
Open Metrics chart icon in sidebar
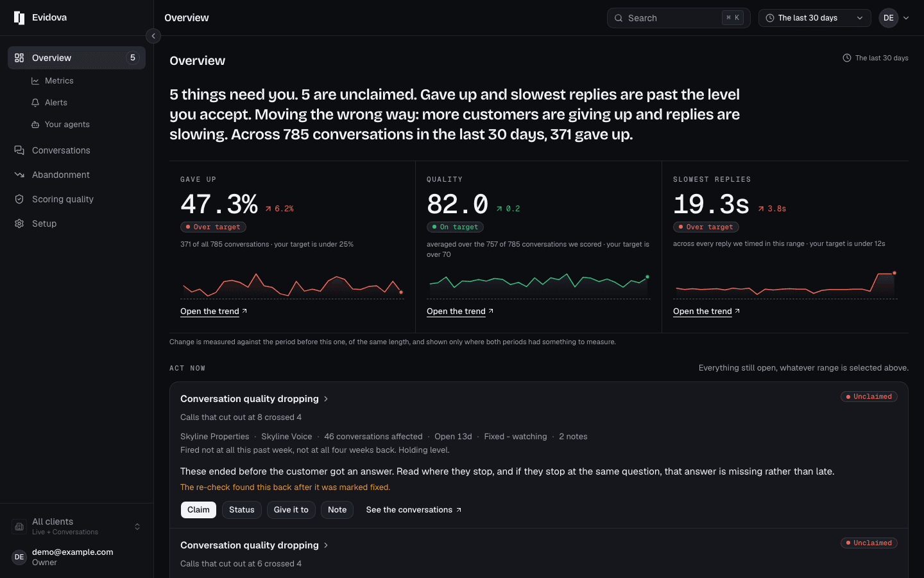[x=35, y=81]
